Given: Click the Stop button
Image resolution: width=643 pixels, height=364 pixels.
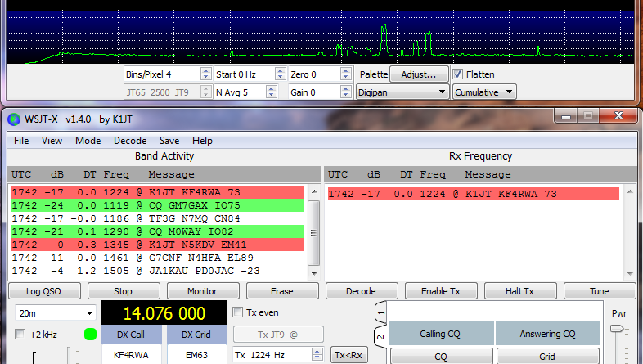Looking at the screenshot, I should (124, 291).
